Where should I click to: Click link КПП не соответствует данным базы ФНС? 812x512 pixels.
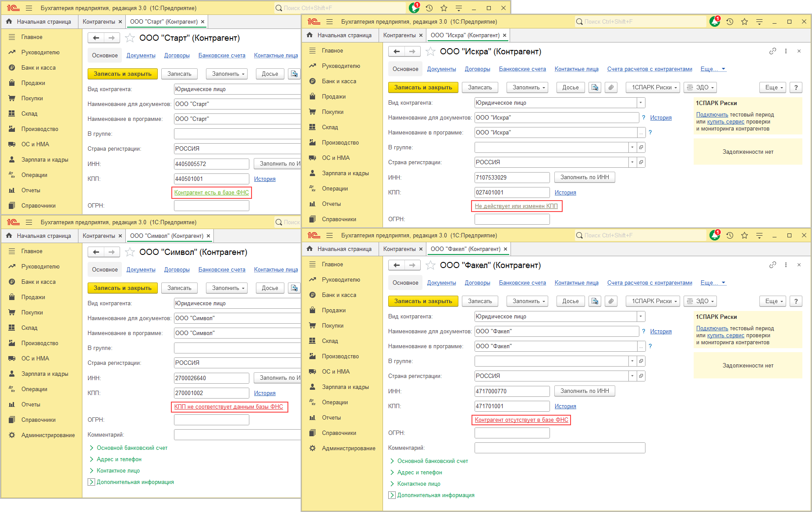tap(229, 407)
